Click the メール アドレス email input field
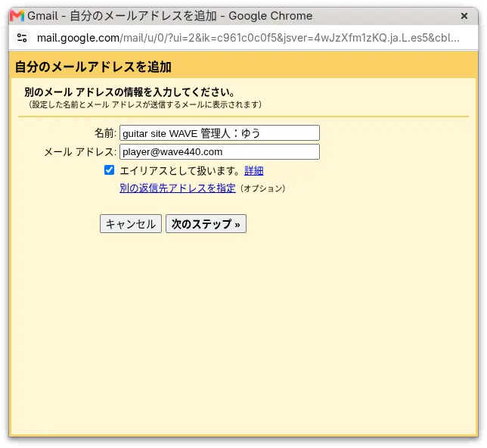The height and width of the screenshot is (448, 487). [219, 151]
